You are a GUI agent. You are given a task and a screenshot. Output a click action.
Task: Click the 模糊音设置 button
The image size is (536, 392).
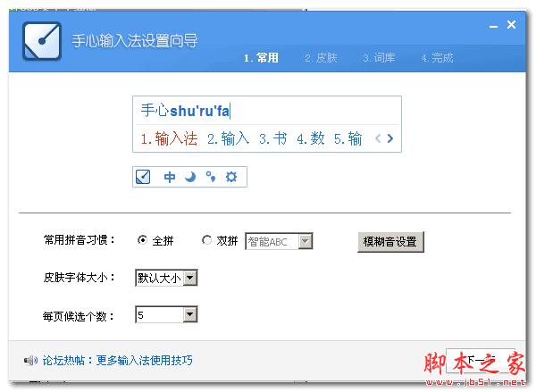[390, 242]
